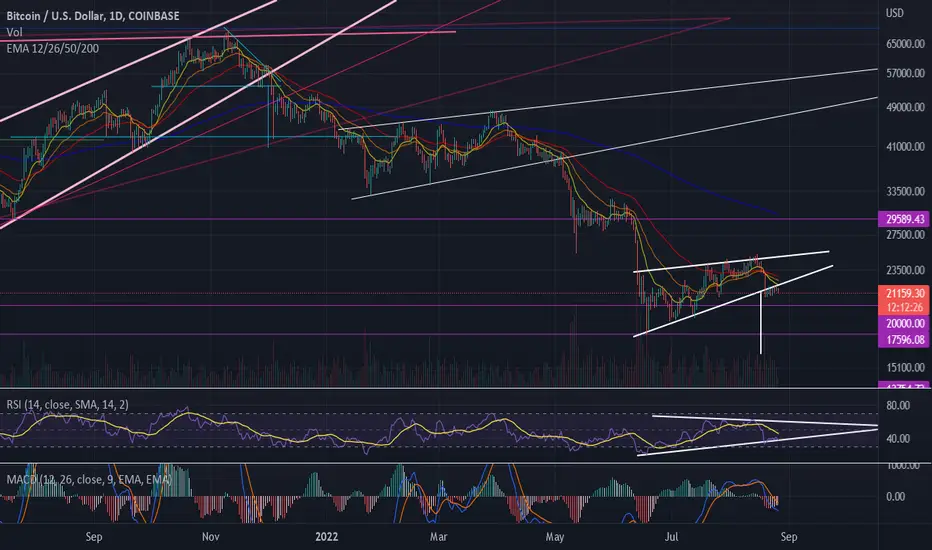932x550 pixels.
Task: Click the Bitcoin / U.S. Dollar chart title
Action: click(x=93, y=16)
